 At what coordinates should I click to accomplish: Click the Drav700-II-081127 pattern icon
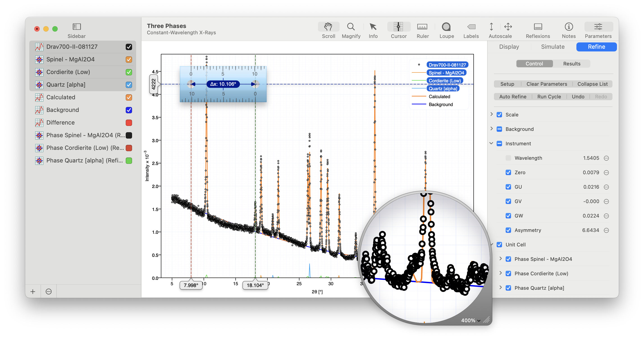pos(39,47)
